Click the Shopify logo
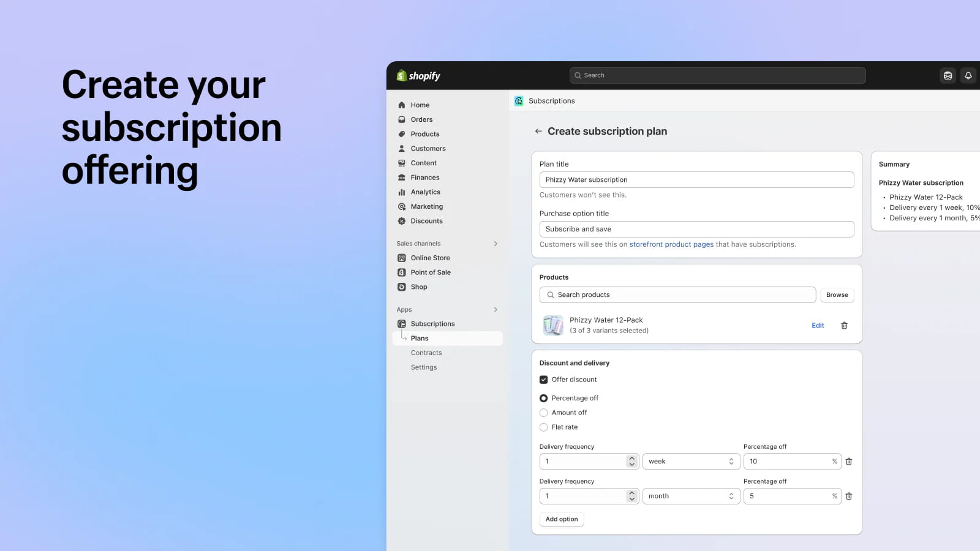This screenshot has width=980, height=551. click(x=418, y=75)
